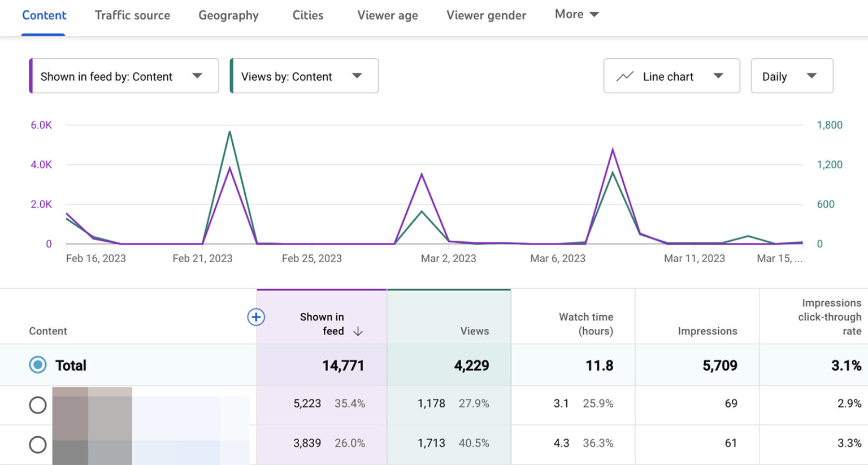Select the Total row radio button
This screenshot has height=465, width=868.
pyautogui.click(x=37, y=365)
